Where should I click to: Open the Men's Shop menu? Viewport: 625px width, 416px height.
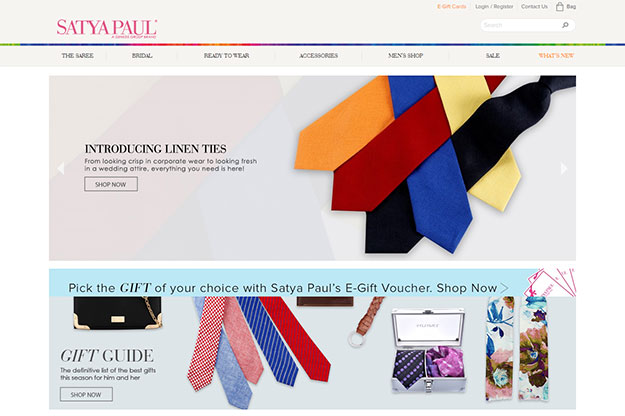click(405, 56)
